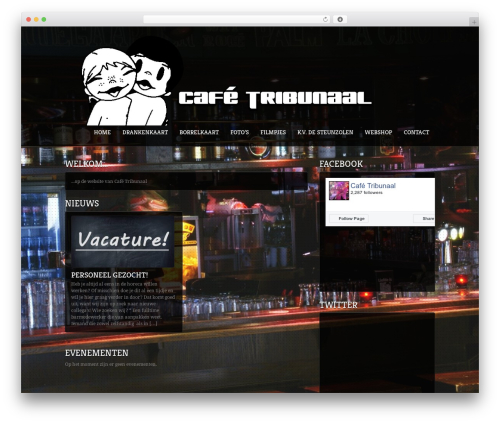
Task: Open the Personeel Gezocht! article
Action: click(x=109, y=275)
